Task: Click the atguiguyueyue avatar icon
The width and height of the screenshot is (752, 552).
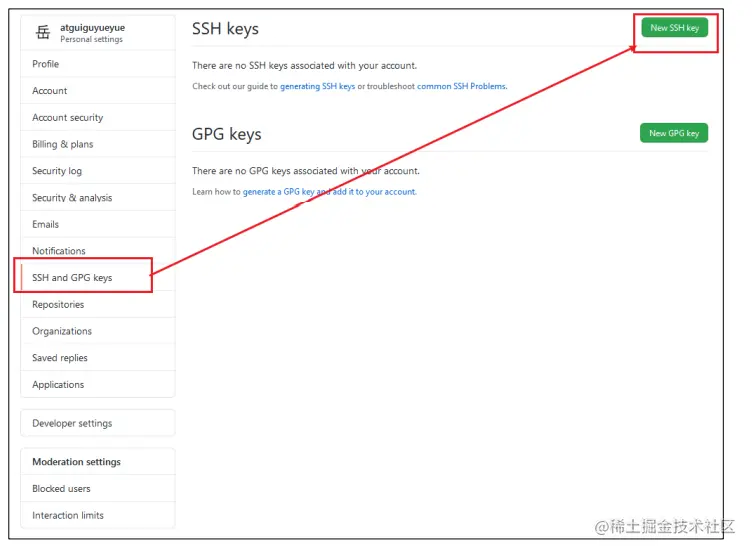Action: coord(43,33)
